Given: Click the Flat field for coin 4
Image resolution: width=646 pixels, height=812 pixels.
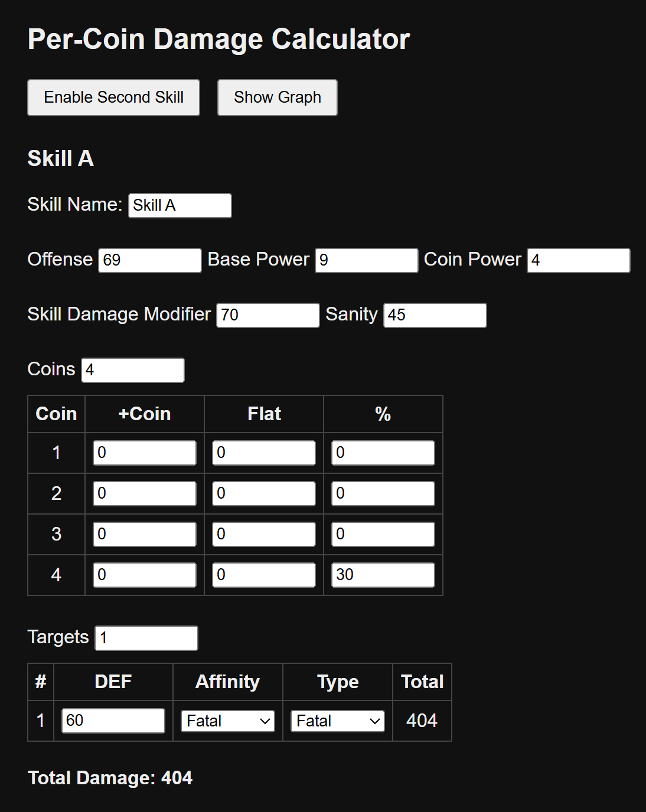Looking at the screenshot, I should tap(264, 575).
